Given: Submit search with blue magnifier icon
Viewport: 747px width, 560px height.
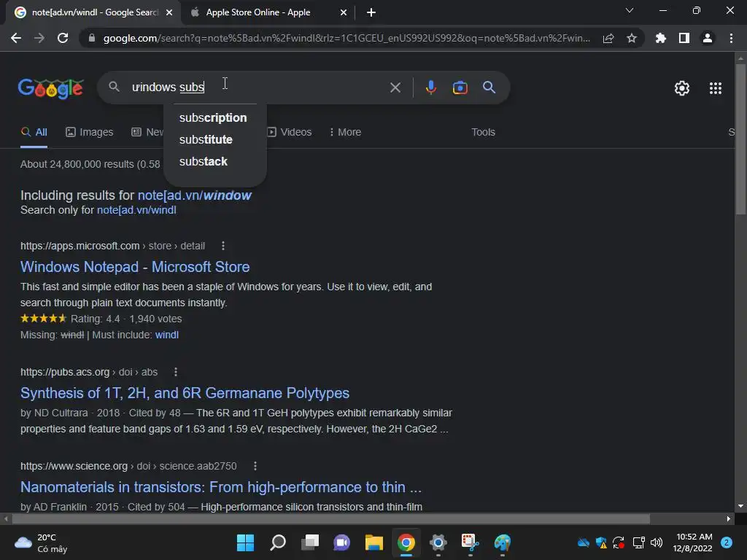Looking at the screenshot, I should coord(489,87).
